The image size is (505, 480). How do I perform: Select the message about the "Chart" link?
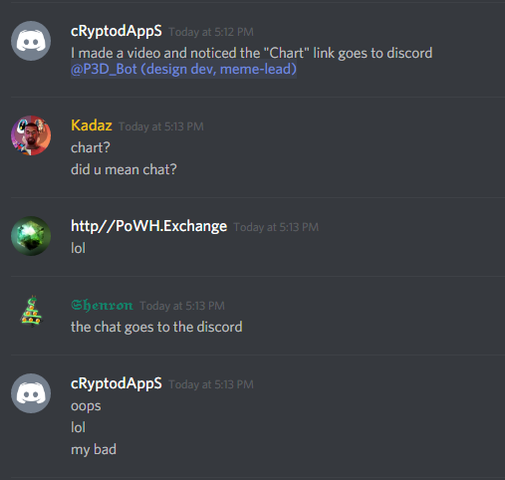click(252, 53)
